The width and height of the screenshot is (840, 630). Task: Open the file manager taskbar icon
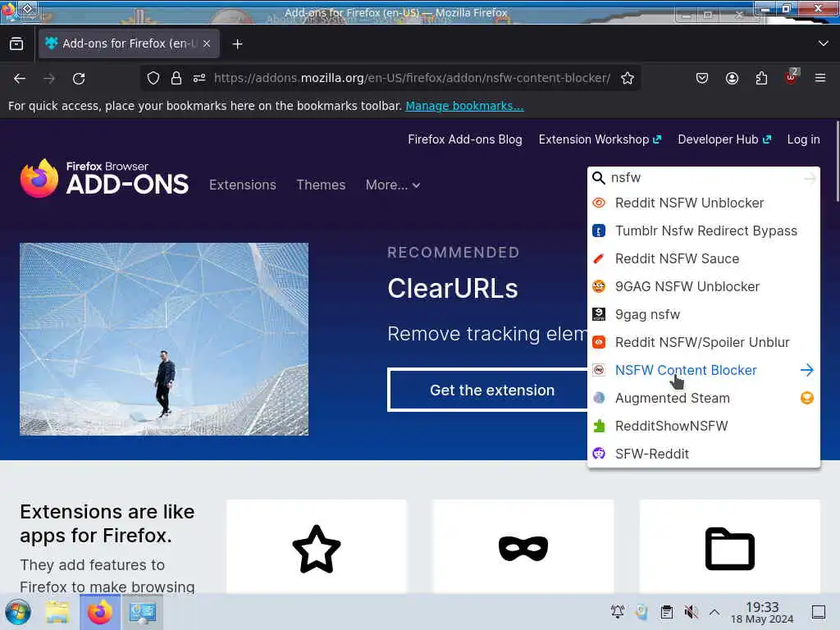click(x=57, y=612)
